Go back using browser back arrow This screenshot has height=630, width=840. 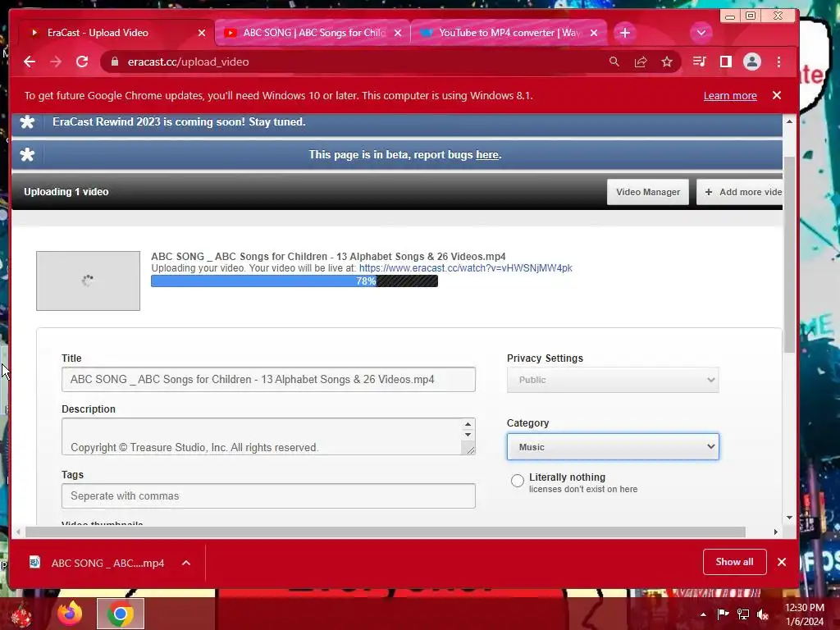pos(30,62)
